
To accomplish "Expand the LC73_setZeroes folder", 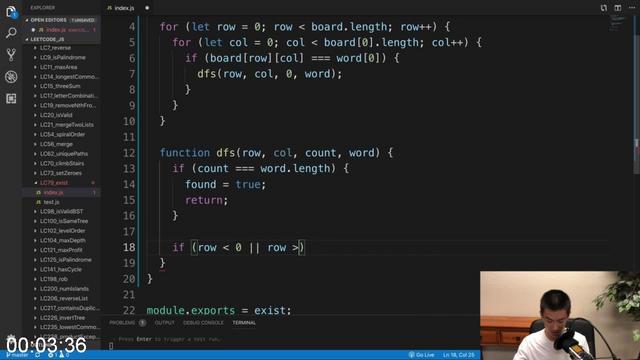I will point(61,173).
